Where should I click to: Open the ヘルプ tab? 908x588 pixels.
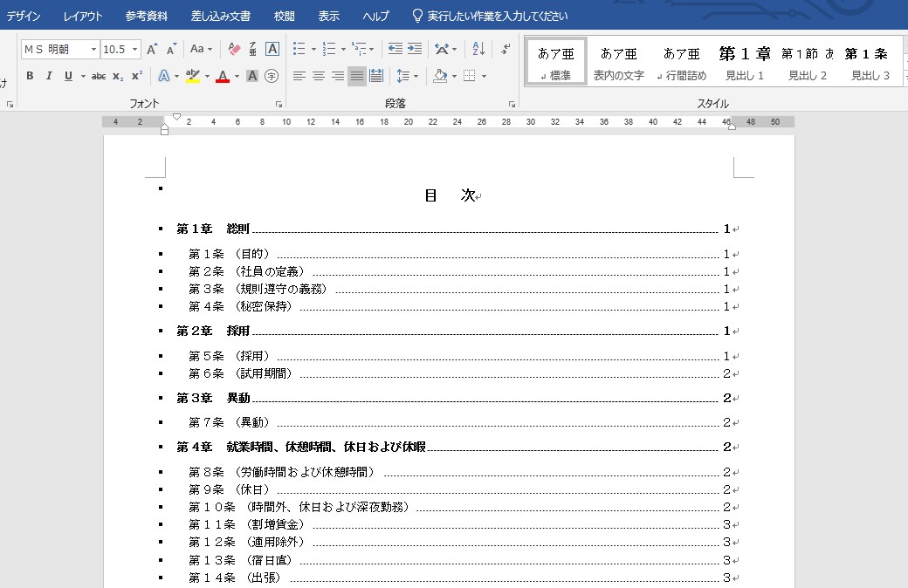point(375,16)
